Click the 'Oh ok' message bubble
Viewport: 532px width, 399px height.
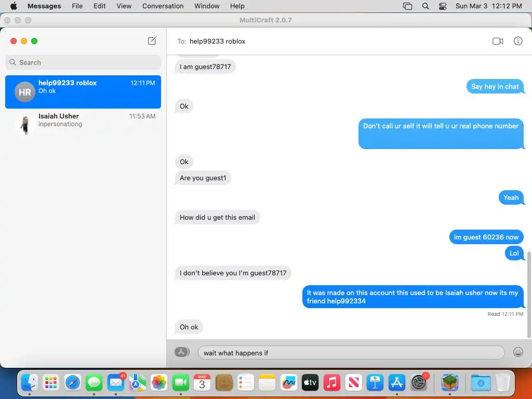189,327
